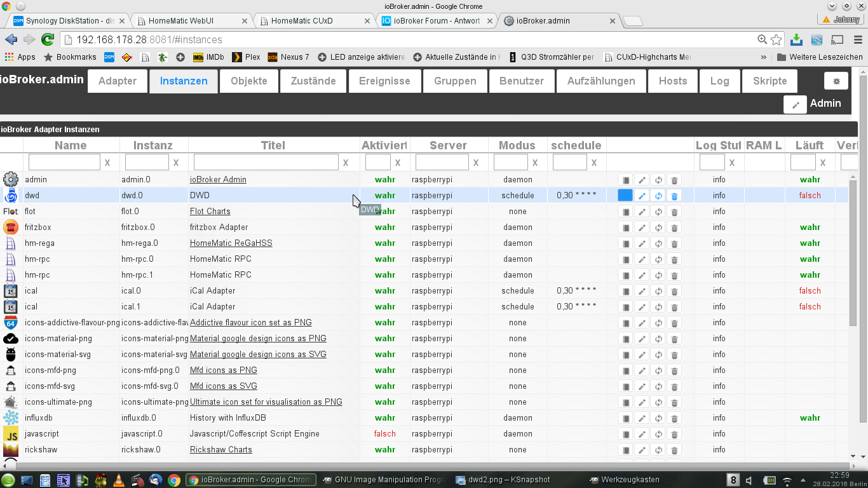The width and height of the screenshot is (868, 488).
Task: Click edit pencil in the dwd.0 row
Action: click(x=642, y=196)
